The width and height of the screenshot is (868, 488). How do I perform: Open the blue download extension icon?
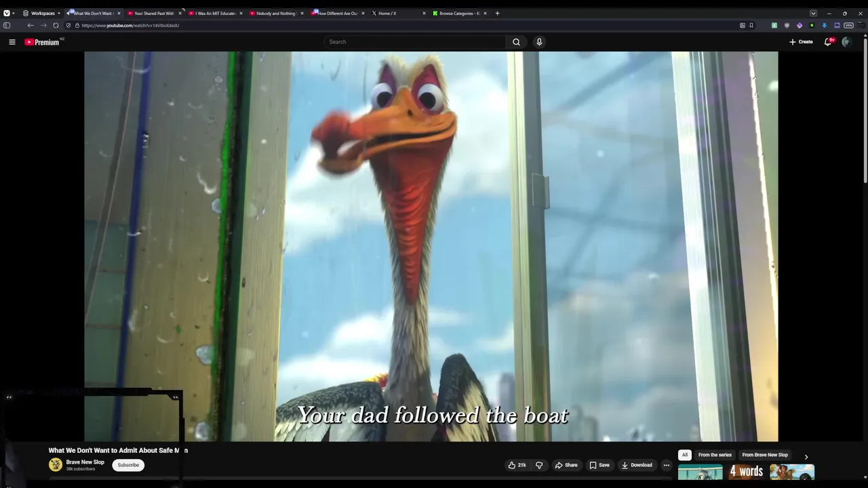825,25
